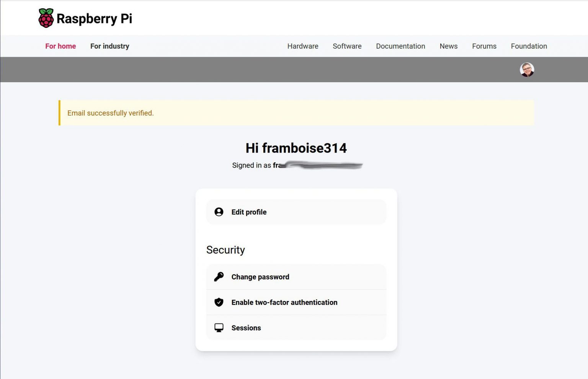This screenshot has height=379, width=588.
Task: Switch to the For industry tab
Action: coord(109,46)
